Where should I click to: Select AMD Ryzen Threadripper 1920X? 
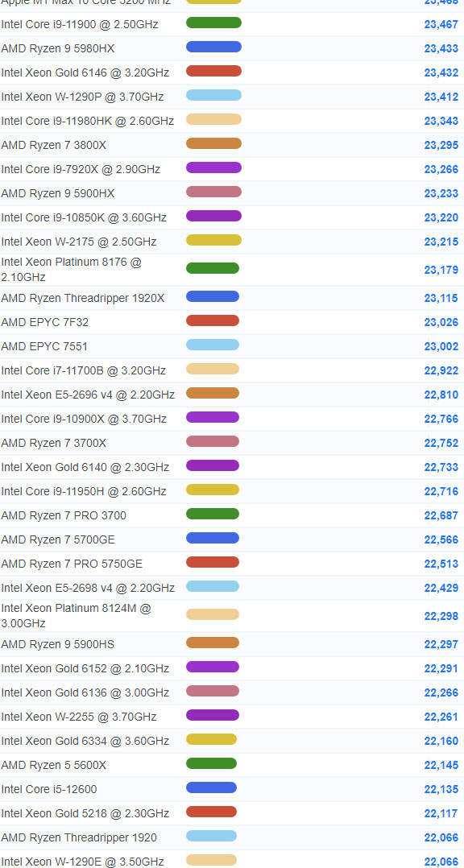click(83, 298)
